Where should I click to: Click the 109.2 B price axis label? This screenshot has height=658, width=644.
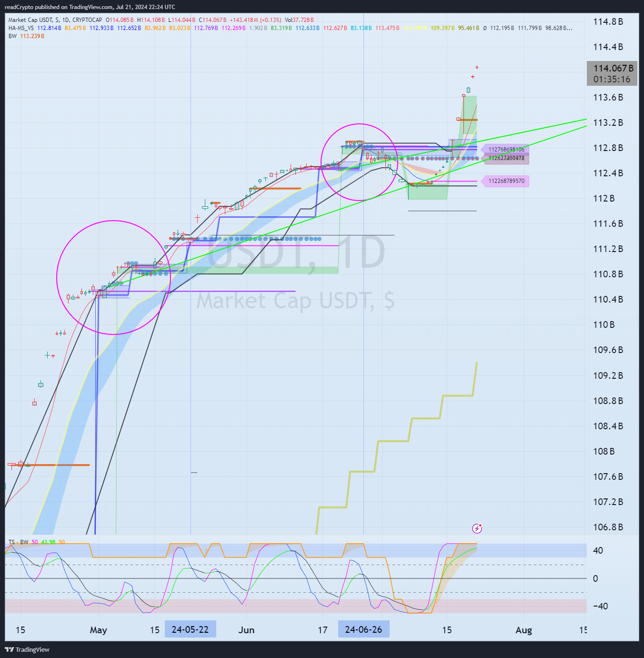[x=608, y=375]
